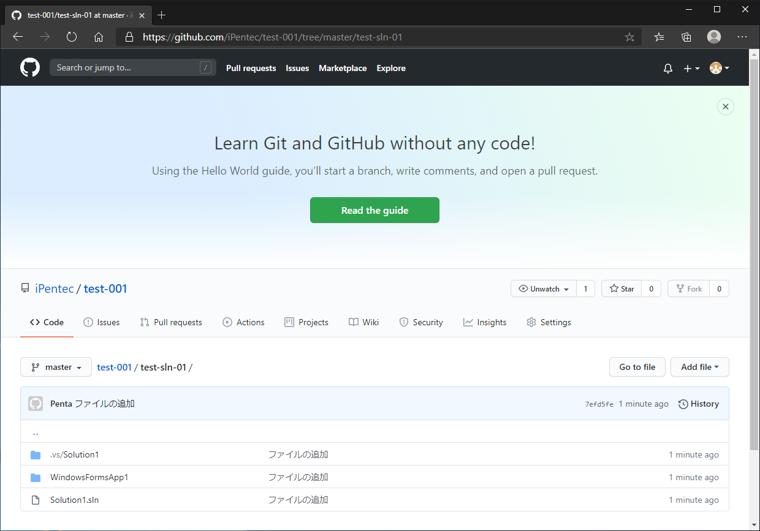760x531 pixels.
Task: Open Pull requests in top navigation
Action: (251, 68)
